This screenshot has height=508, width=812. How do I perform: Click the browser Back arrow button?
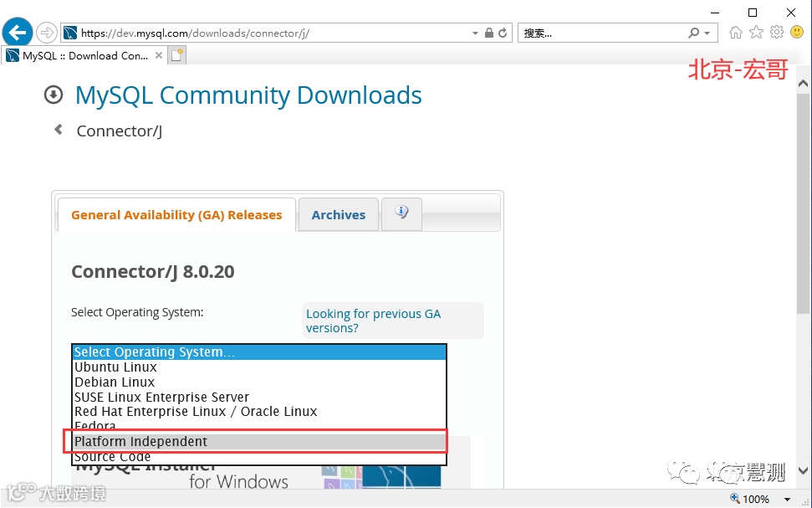pos(17,33)
